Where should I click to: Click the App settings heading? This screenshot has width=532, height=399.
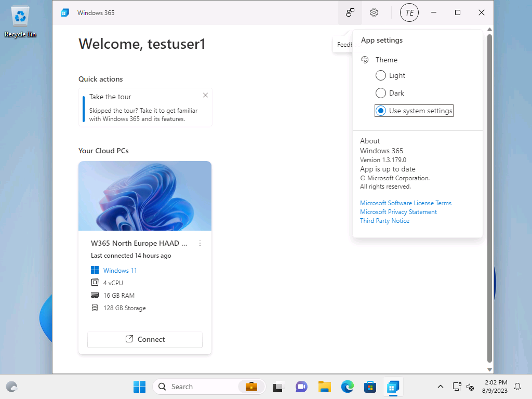pos(382,40)
